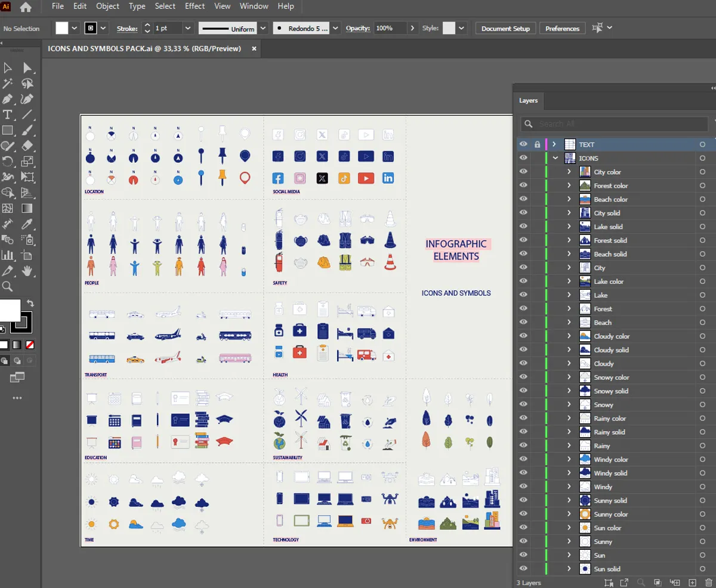
Task: Select the Pen tool
Action: click(7, 100)
